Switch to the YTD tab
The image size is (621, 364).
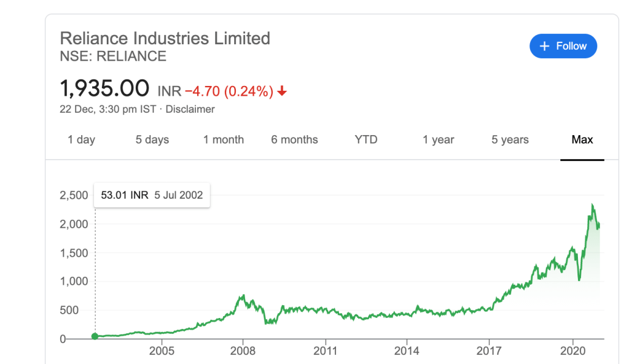(366, 140)
